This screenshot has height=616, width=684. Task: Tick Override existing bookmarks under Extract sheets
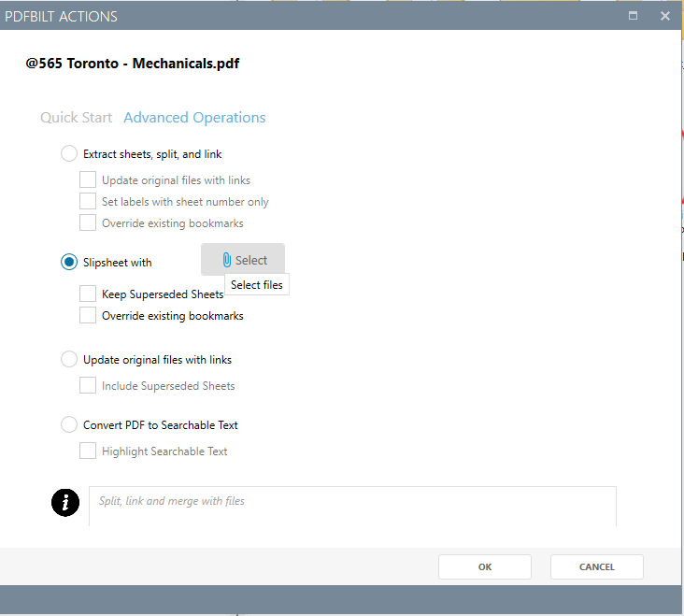click(x=88, y=222)
